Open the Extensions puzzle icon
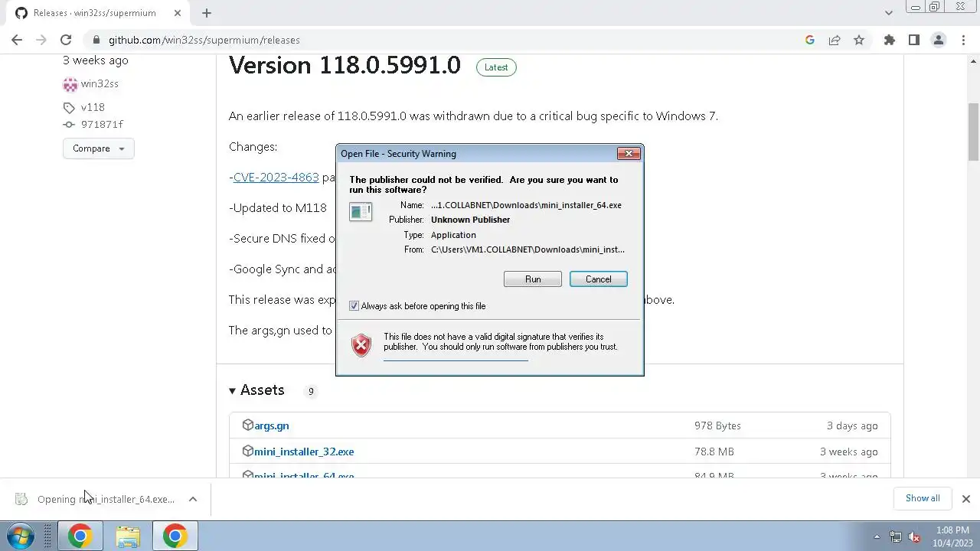Image resolution: width=980 pixels, height=551 pixels. [890, 40]
